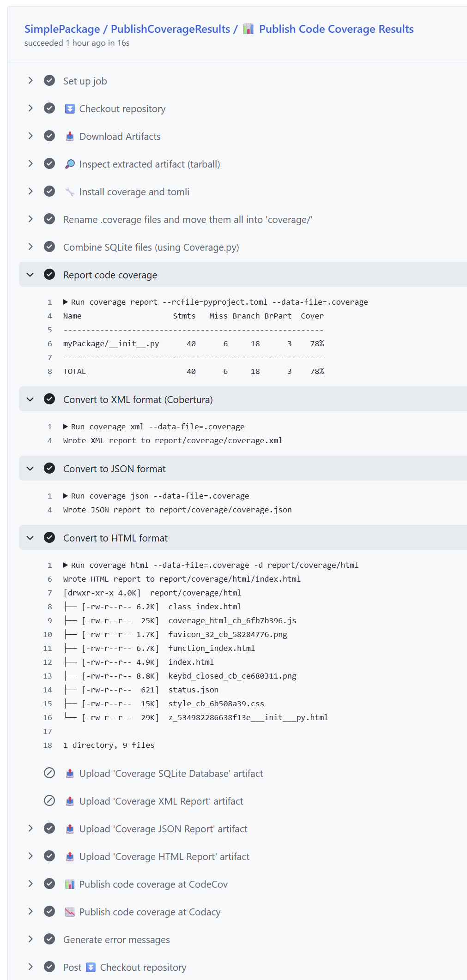
Task: Click the Checkout repository step's blue arrow icon
Action: (70, 109)
